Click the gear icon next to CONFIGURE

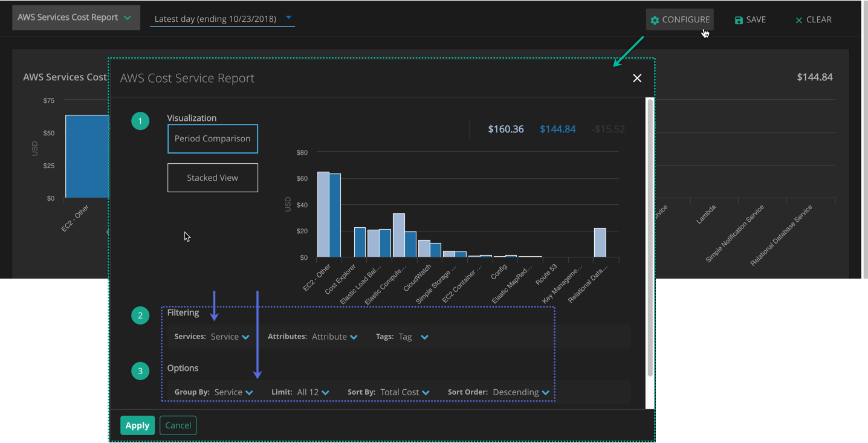click(655, 20)
